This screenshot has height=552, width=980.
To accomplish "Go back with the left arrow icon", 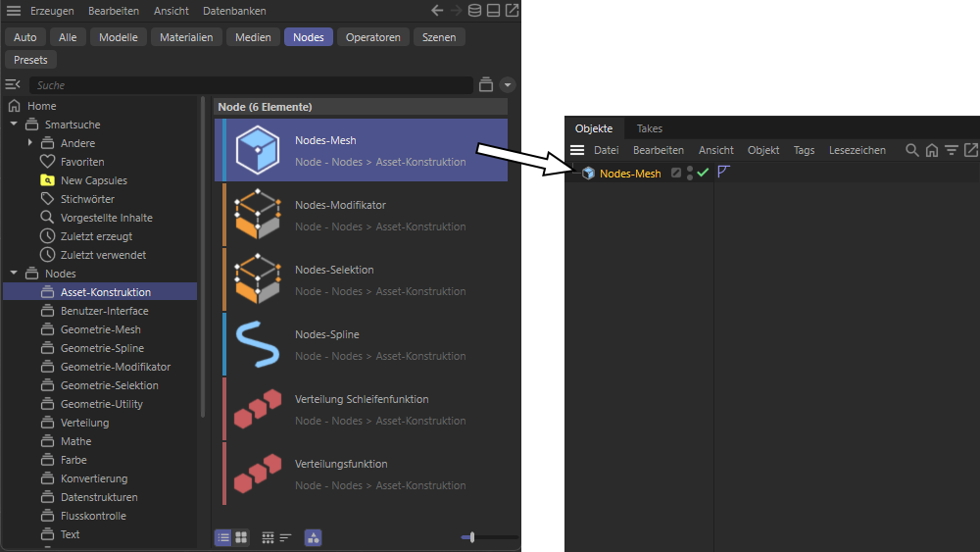I will click(437, 11).
